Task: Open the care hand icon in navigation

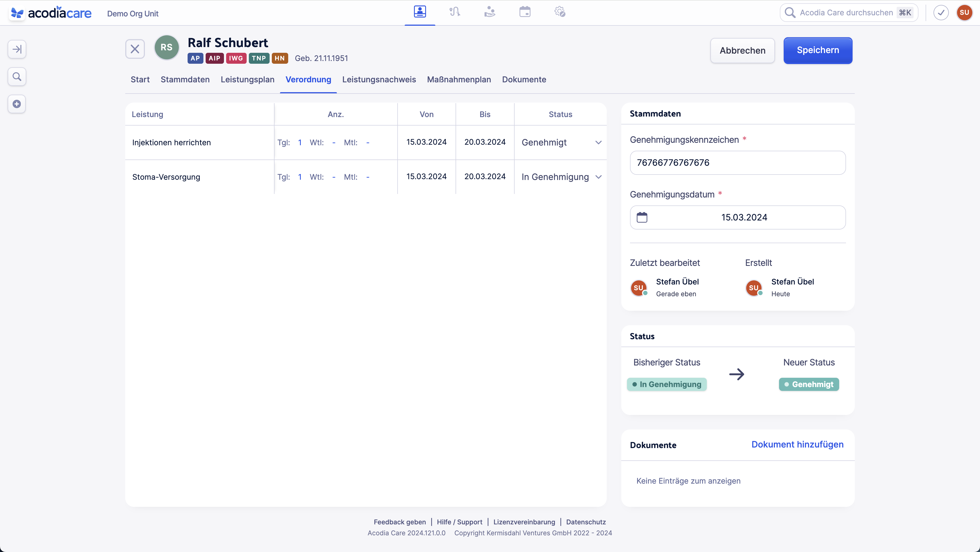Action: (x=490, y=12)
